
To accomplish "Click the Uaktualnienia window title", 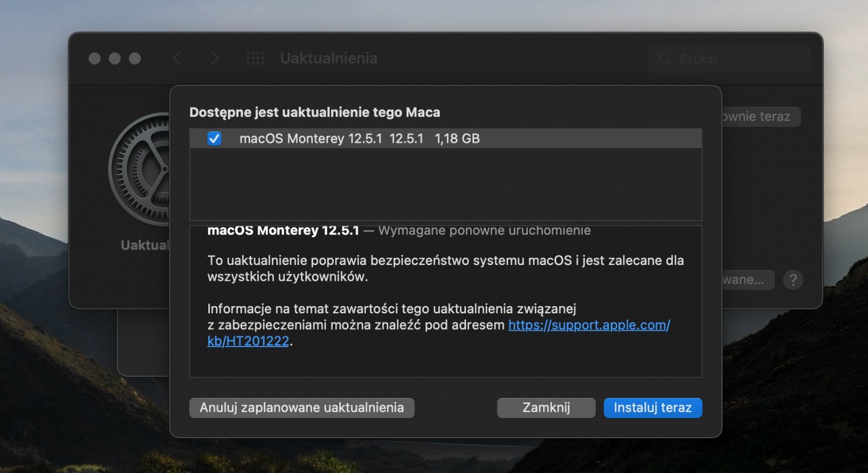I will [329, 58].
